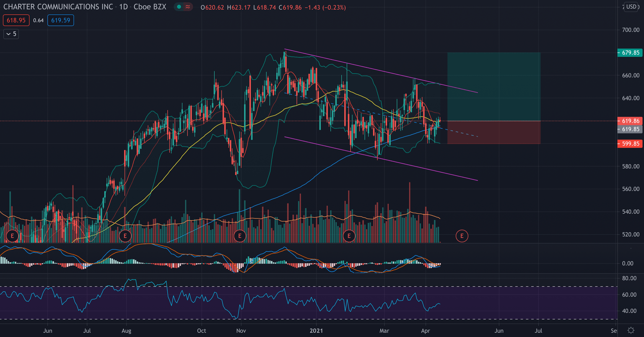Click the leftmost E earnings marker
Image resolution: width=644 pixels, height=337 pixels.
point(13,236)
